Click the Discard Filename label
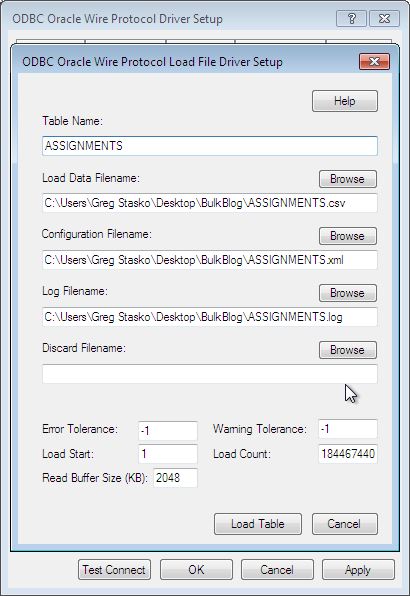The image size is (410, 596). click(x=84, y=348)
